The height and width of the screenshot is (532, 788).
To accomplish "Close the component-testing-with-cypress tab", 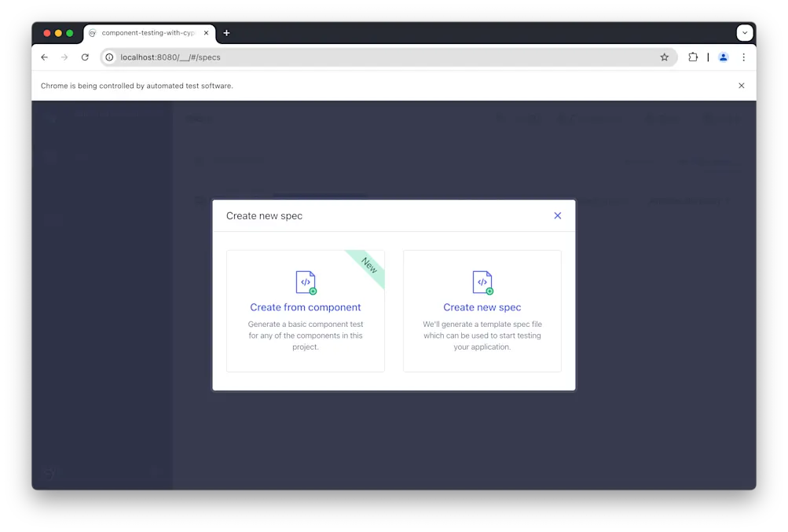I will (206, 33).
